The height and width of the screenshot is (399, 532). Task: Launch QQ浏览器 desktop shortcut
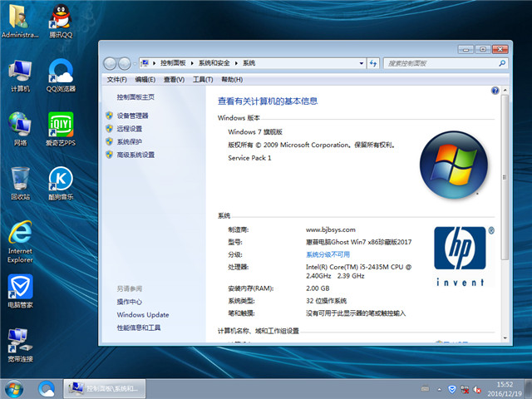(61, 76)
